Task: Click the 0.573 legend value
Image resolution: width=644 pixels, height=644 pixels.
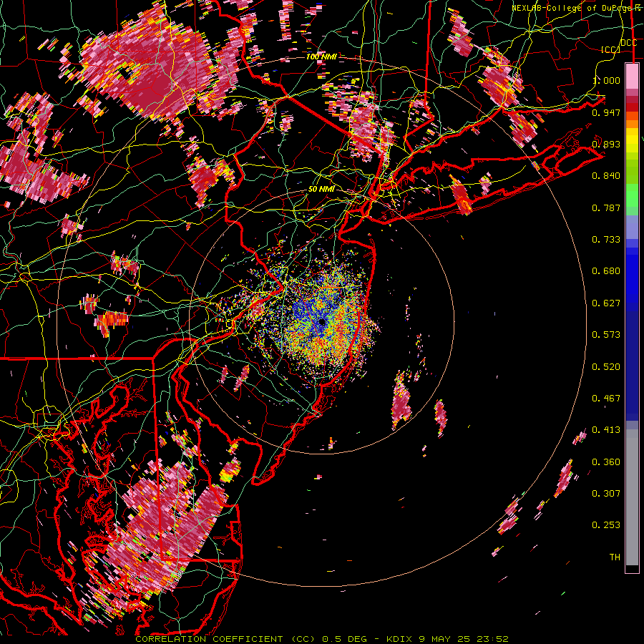Action: 606,335
